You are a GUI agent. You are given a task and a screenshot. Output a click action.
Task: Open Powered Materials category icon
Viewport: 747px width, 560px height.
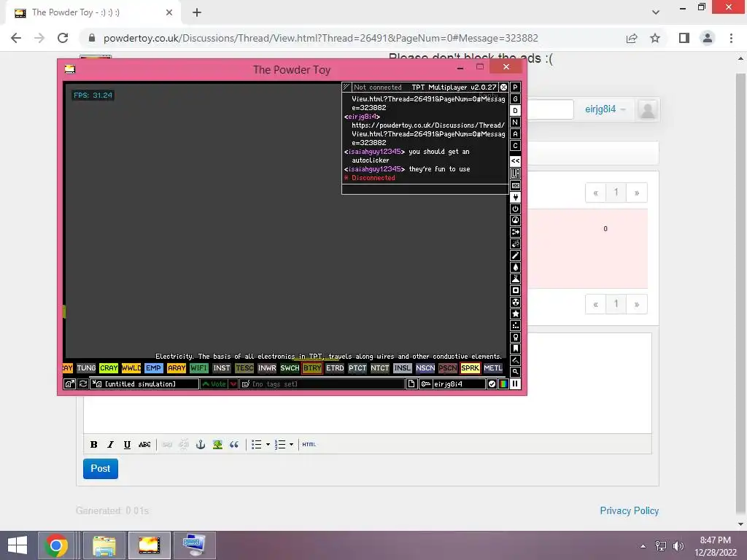coord(515,209)
